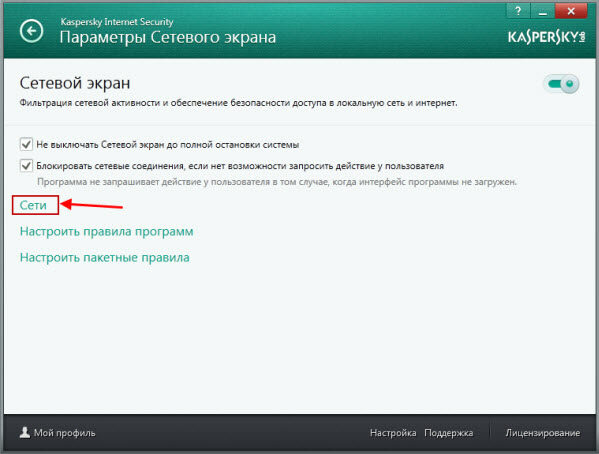The image size is (599, 454).
Task: Click the 'Kaspersky Internet Security' header text
Action: click(117, 22)
